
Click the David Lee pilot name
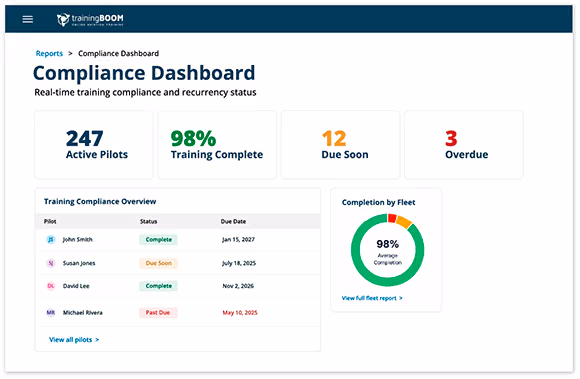point(76,286)
